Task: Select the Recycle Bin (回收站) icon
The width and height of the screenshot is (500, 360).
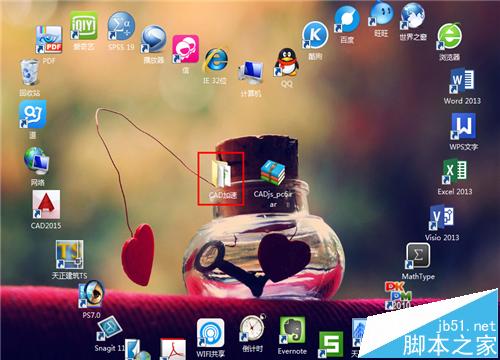Action: click(30, 72)
